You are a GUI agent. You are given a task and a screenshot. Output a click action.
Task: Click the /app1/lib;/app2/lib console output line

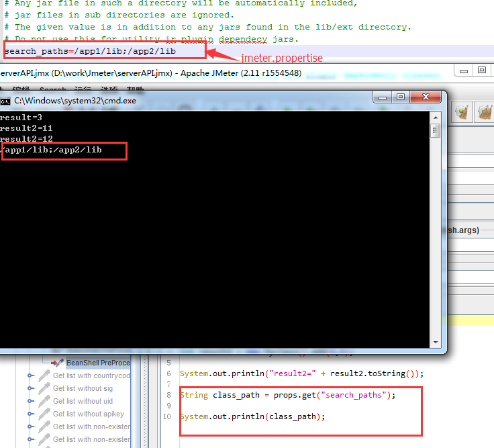52,150
